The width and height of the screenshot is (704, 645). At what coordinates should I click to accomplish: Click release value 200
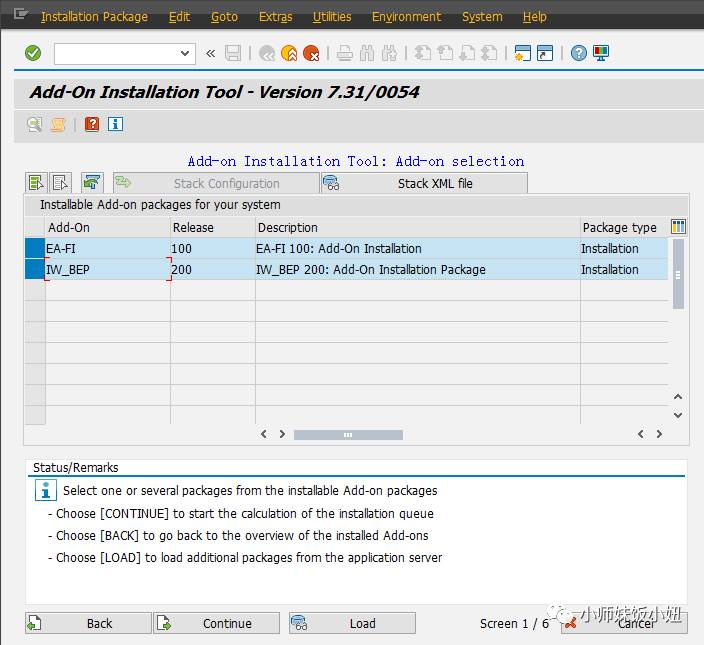click(x=181, y=269)
